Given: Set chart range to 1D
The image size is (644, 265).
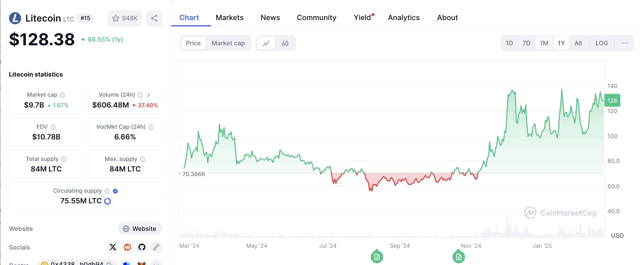Looking at the screenshot, I should coord(509,43).
